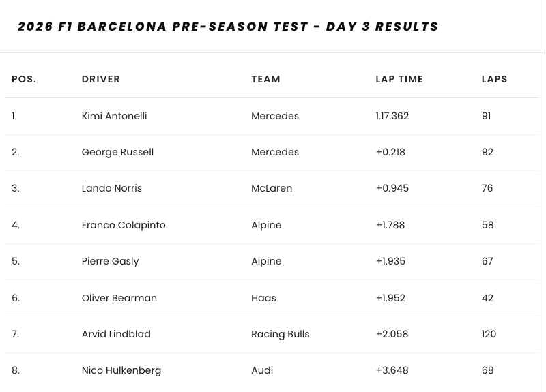Click the 1.17.362 fastest lap time
The width and height of the screenshot is (546, 392).
[x=392, y=116]
